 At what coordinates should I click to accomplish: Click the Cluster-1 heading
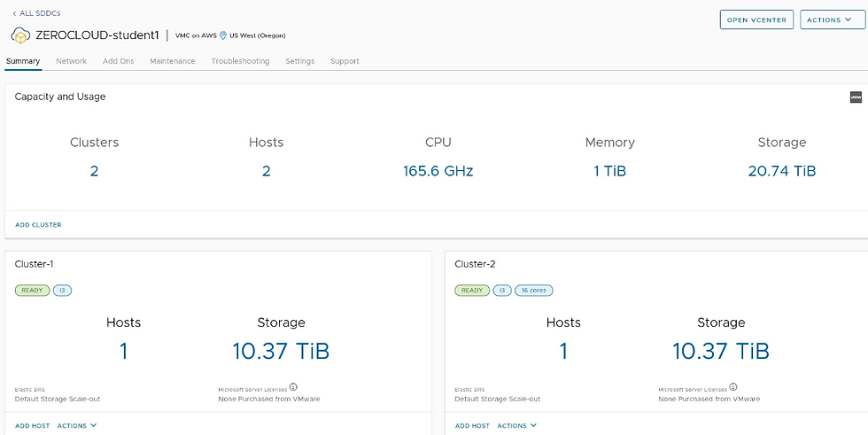pyautogui.click(x=35, y=264)
